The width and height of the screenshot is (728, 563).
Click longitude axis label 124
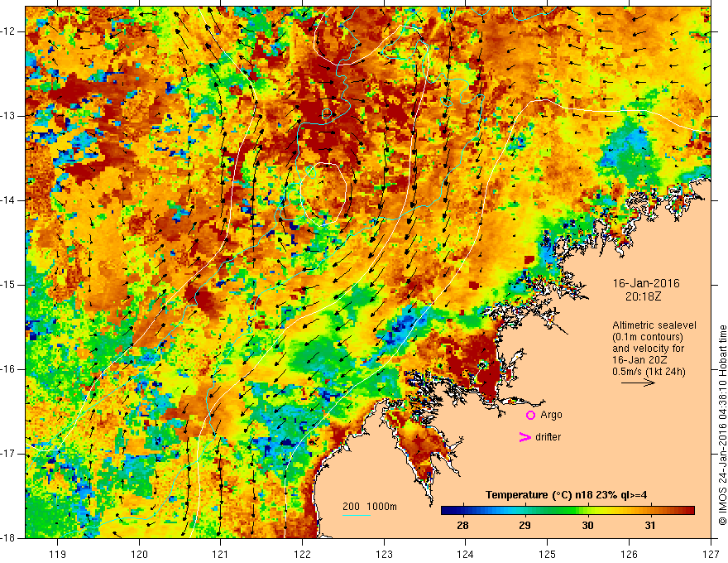pyautogui.click(x=466, y=554)
